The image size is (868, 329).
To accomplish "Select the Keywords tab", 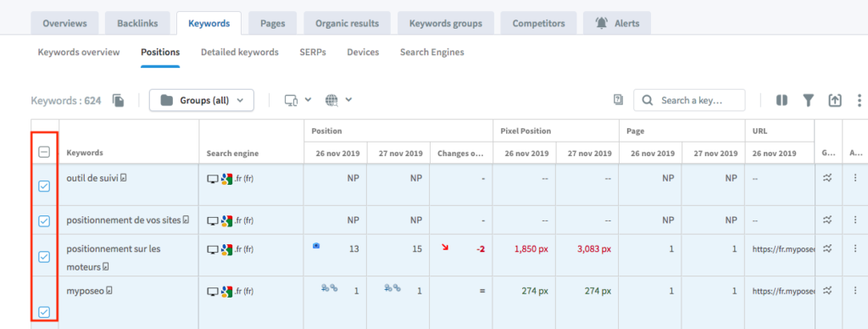I will [x=209, y=23].
